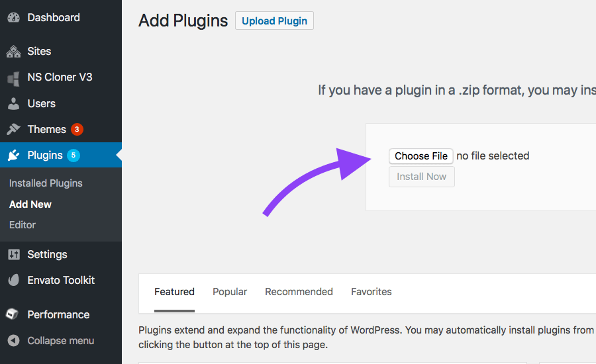Collapse the admin sidebar menu
Screen dimensions: 596x364
[x=51, y=340]
